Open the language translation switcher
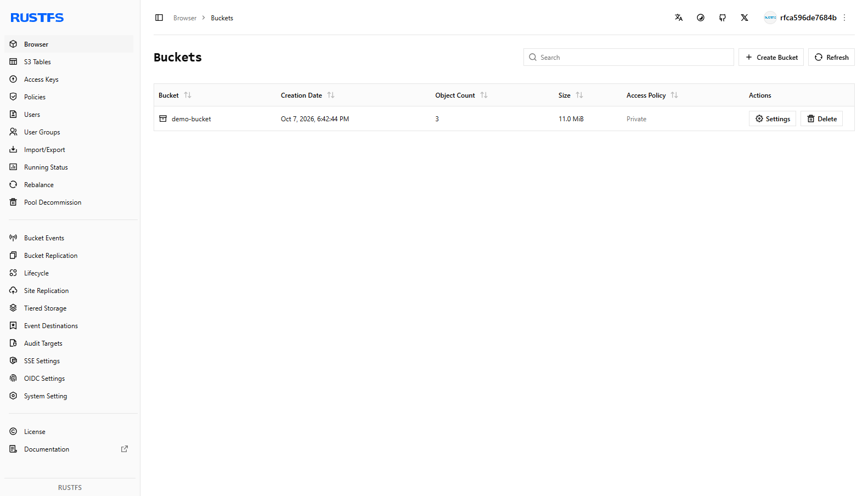Image resolution: width=868 pixels, height=496 pixels. [679, 18]
